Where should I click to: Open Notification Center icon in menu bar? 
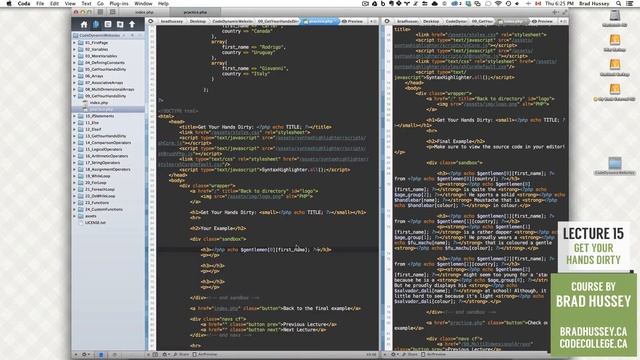coord(630,3)
